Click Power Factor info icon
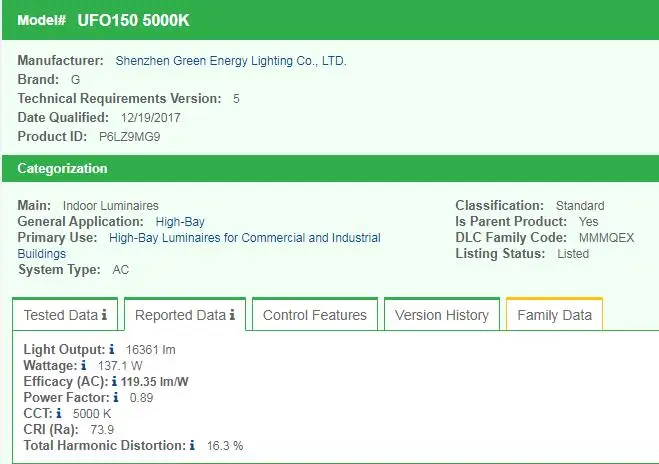 (116, 398)
